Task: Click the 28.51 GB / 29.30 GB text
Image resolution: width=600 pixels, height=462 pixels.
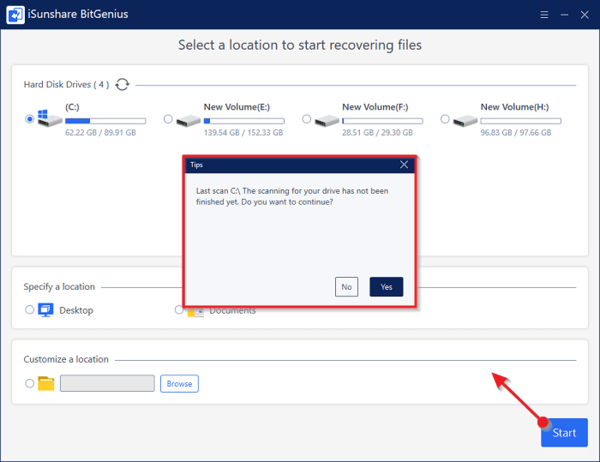Action: coord(377,132)
